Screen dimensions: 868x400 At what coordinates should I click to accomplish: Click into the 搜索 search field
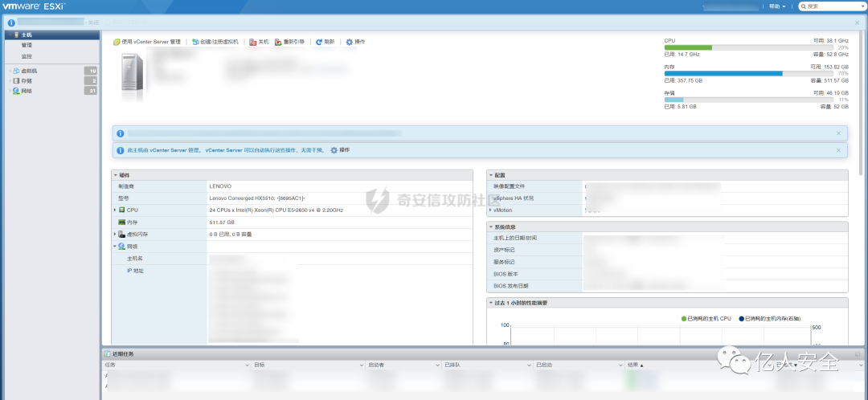[x=833, y=6]
